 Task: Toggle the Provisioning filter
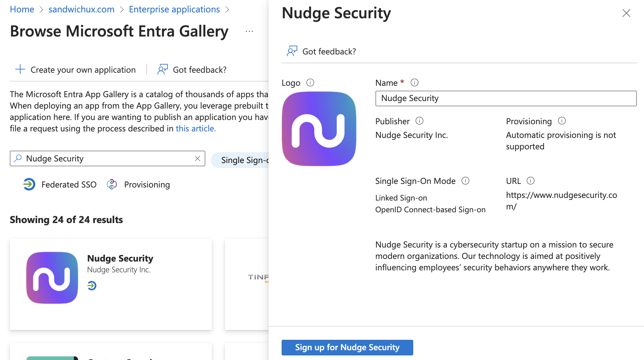click(139, 185)
